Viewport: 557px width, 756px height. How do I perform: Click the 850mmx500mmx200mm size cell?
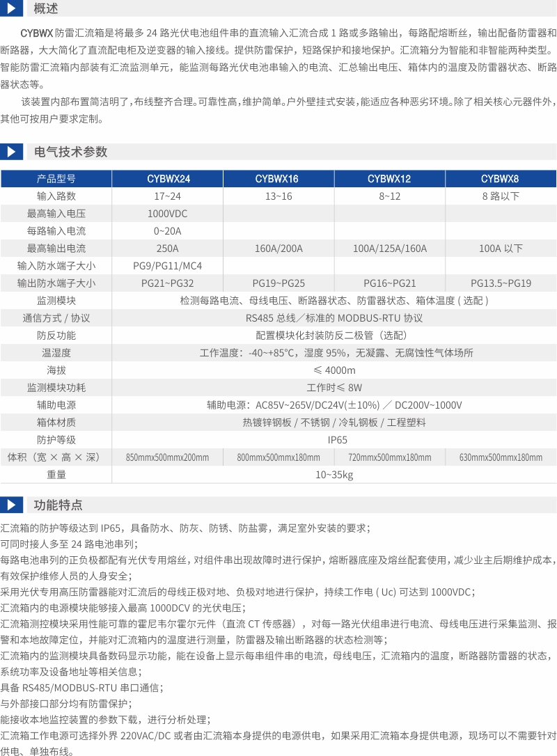(167, 457)
